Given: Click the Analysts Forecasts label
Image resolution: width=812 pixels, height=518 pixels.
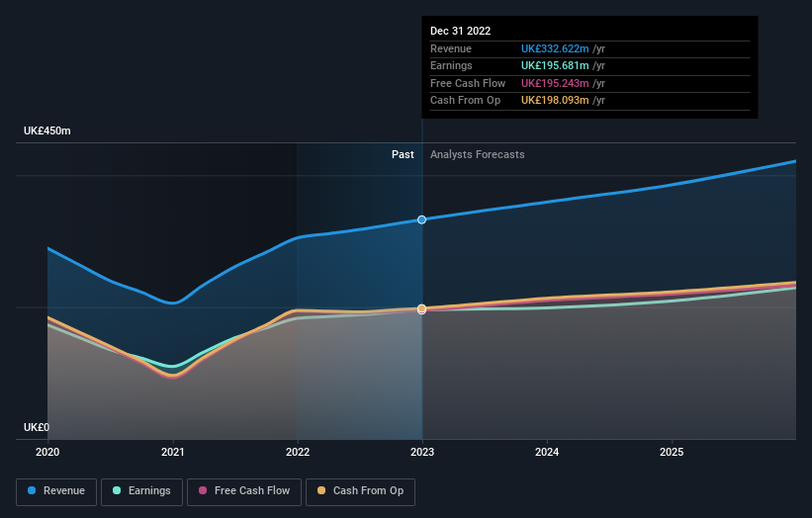Looking at the screenshot, I should [477, 155].
